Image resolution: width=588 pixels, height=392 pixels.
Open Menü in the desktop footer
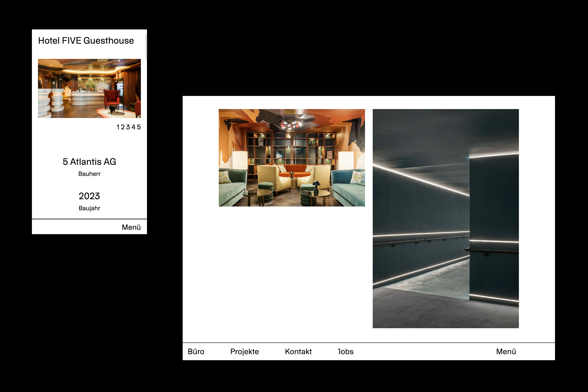pyautogui.click(x=506, y=351)
